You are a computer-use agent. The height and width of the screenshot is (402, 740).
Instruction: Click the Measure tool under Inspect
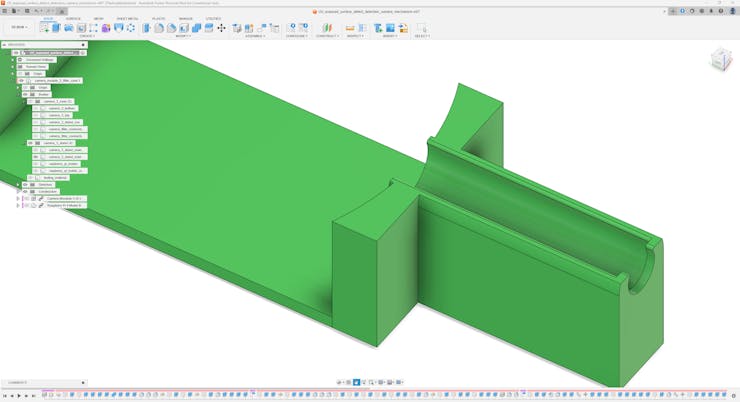(350, 28)
